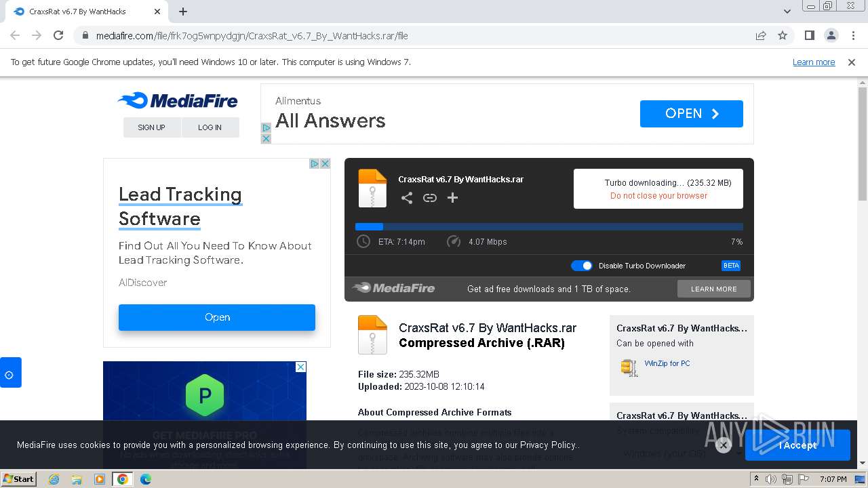
Task: Open the WinZip for PC link
Action: pos(667,363)
